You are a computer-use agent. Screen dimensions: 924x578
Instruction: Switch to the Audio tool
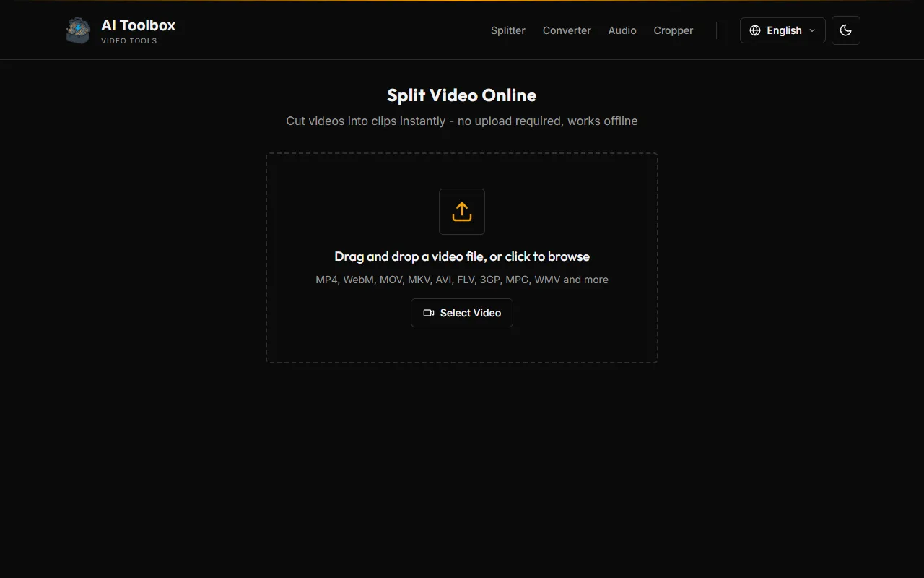pos(622,30)
